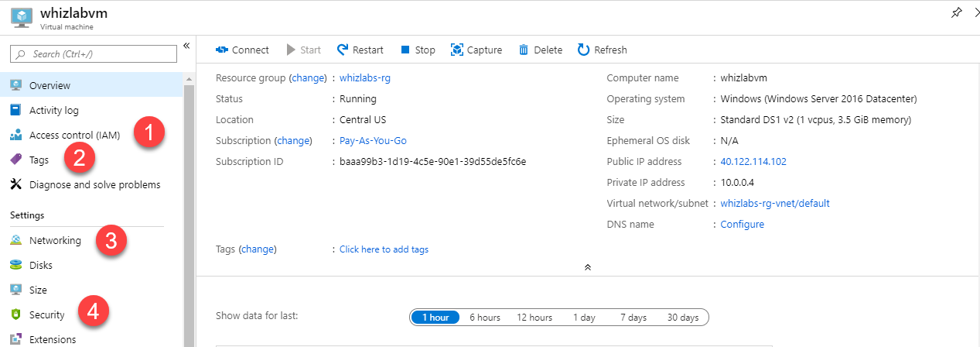This screenshot has height=347, width=980.
Task: Click the Networking icon
Action: (15, 240)
